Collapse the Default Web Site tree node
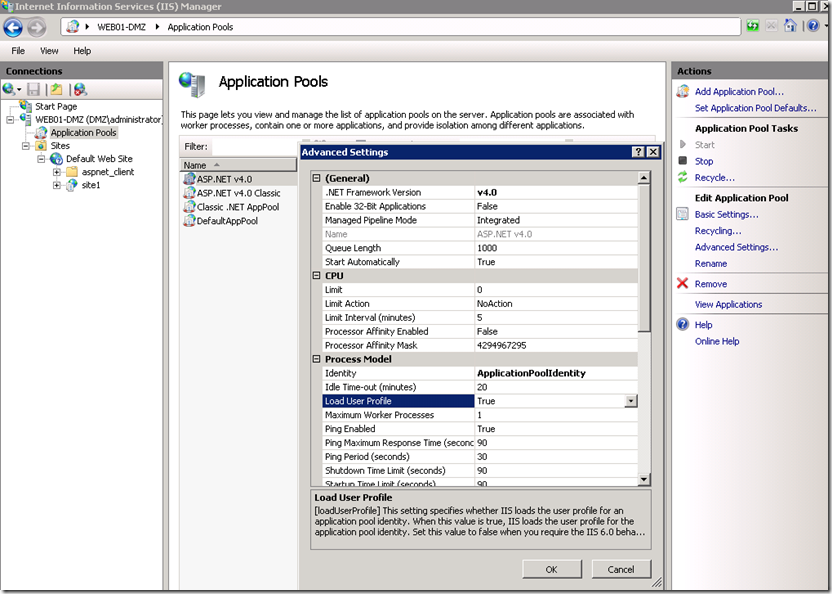This screenshot has height=594, width=832. click(x=41, y=159)
